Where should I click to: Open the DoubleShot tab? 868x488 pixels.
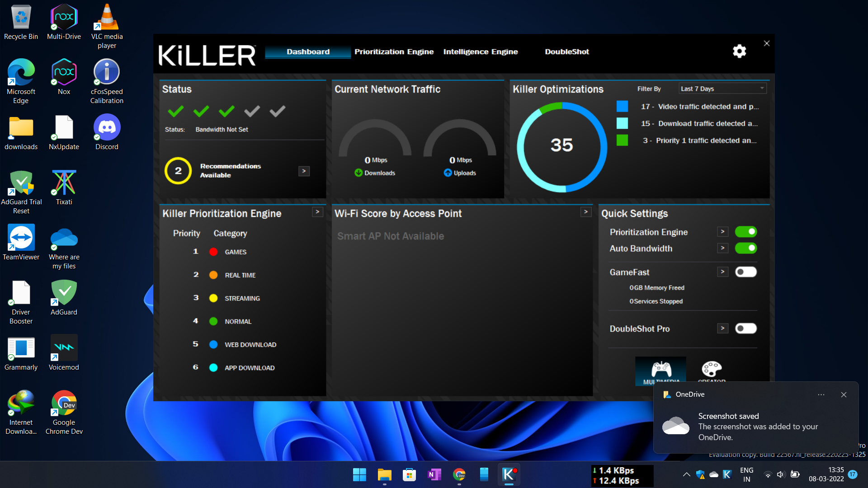click(x=566, y=52)
